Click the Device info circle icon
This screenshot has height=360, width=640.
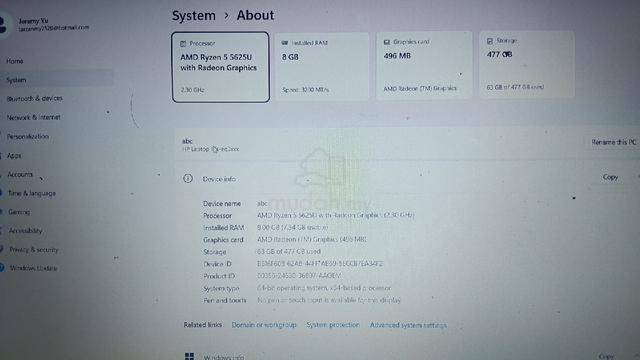point(188,178)
